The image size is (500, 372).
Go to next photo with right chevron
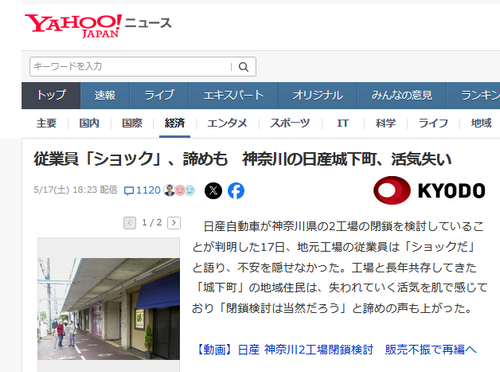coord(174,223)
